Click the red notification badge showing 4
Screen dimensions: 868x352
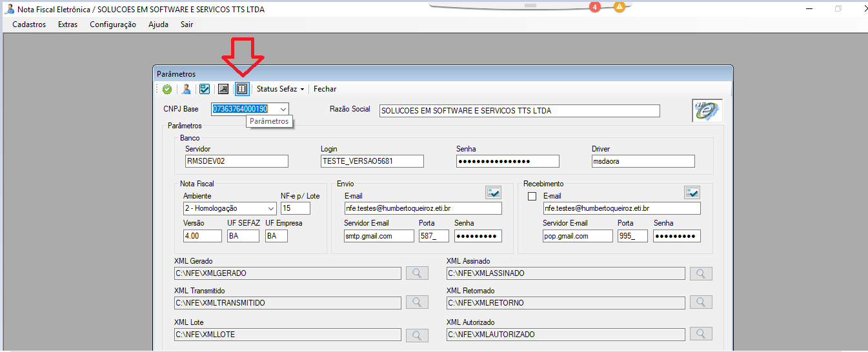595,7
